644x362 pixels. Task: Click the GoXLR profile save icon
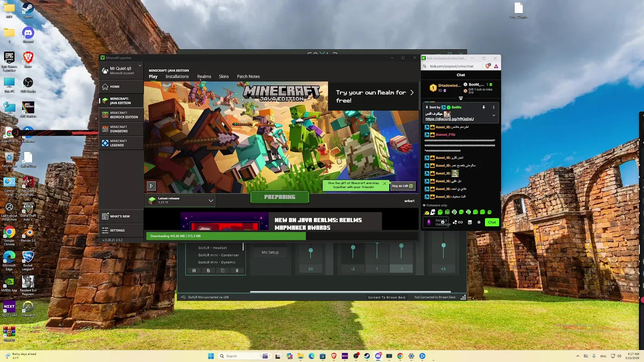tap(194, 270)
